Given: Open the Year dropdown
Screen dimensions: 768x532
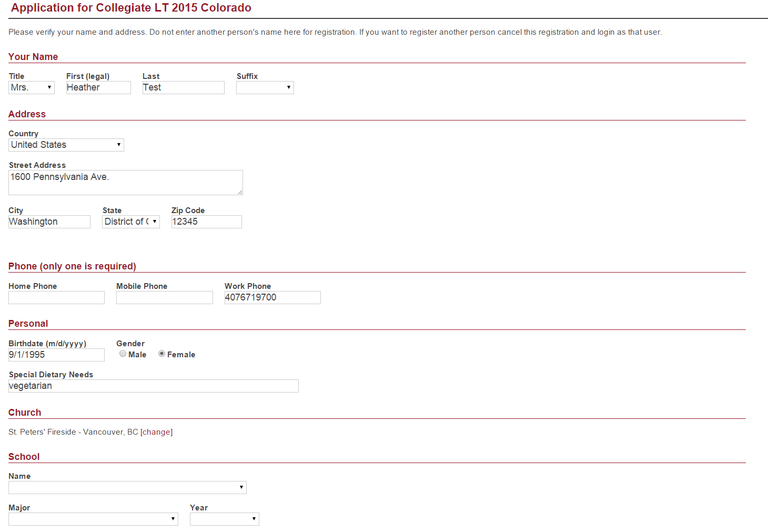Looking at the screenshot, I should tap(224, 519).
